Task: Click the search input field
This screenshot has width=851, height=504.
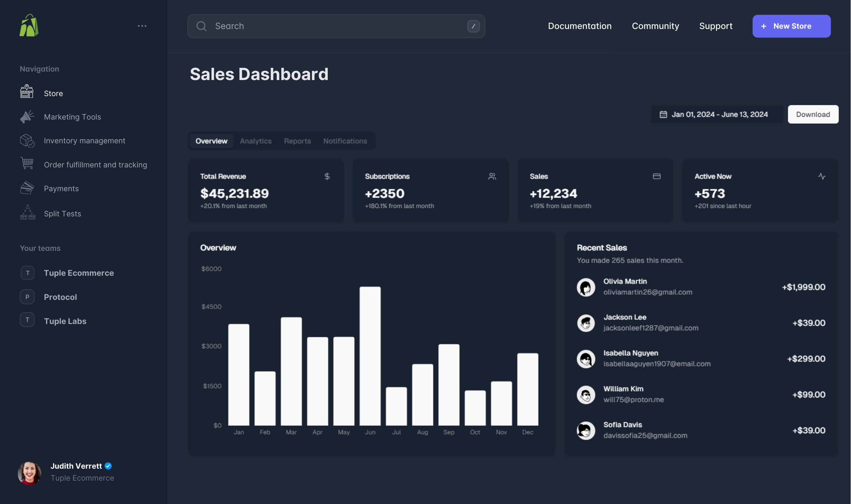Action: click(336, 26)
